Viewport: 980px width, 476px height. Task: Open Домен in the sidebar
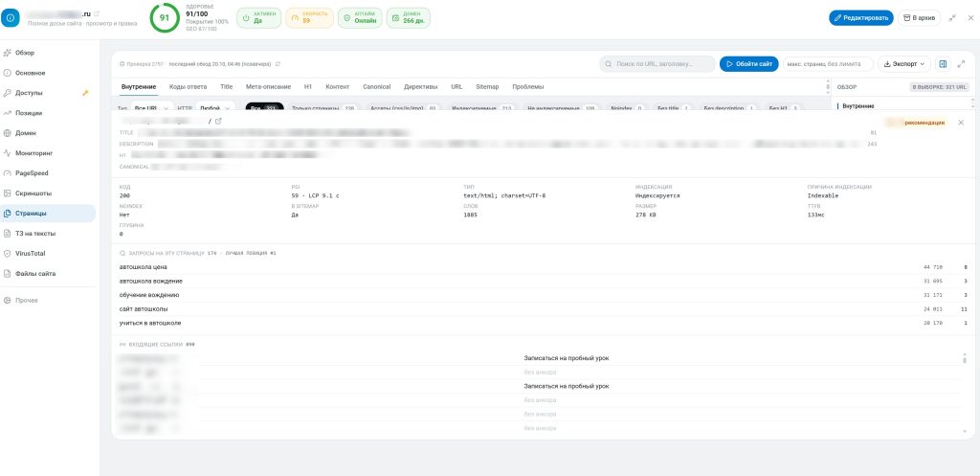[48, 132]
